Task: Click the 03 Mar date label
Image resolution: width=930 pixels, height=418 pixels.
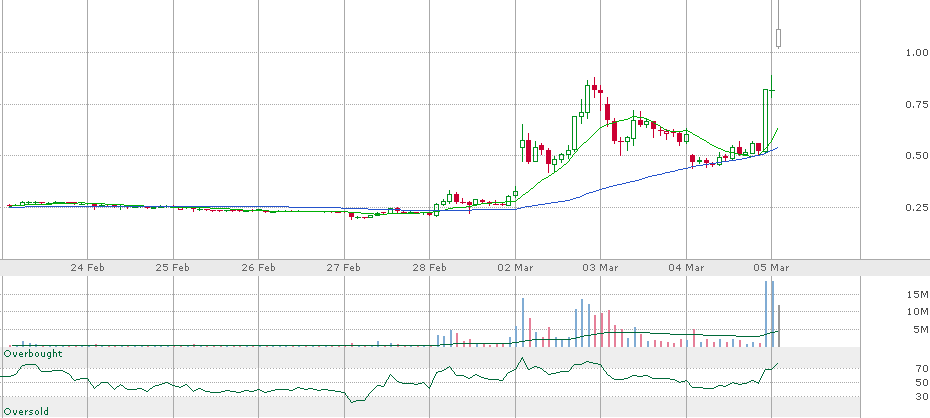Action: click(x=600, y=267)
